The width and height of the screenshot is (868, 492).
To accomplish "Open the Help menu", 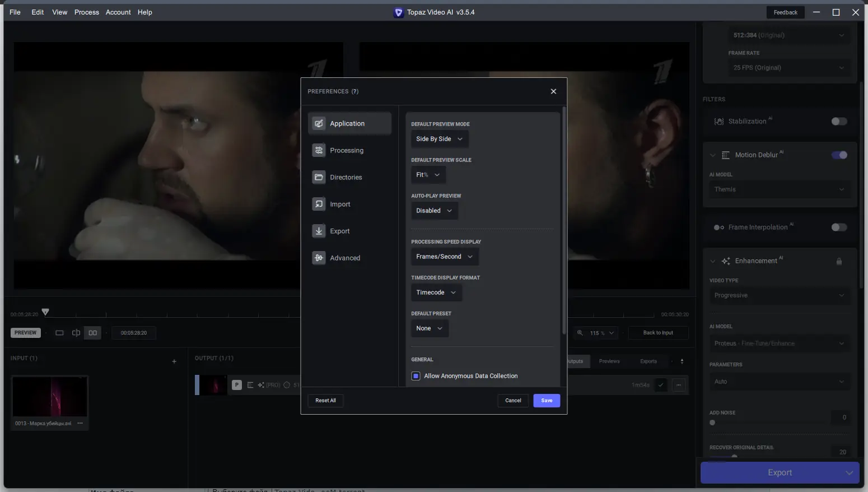I will [x=144, y=12].
